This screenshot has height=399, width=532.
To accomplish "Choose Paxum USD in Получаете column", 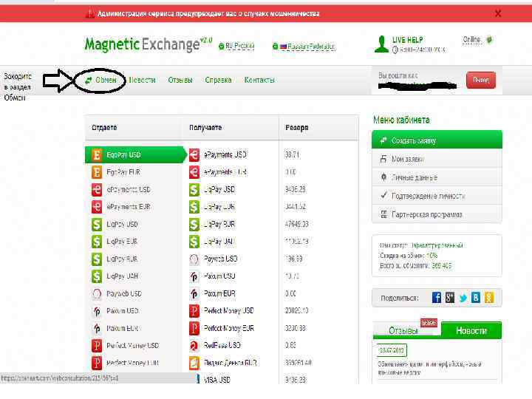I will [212, 276].
